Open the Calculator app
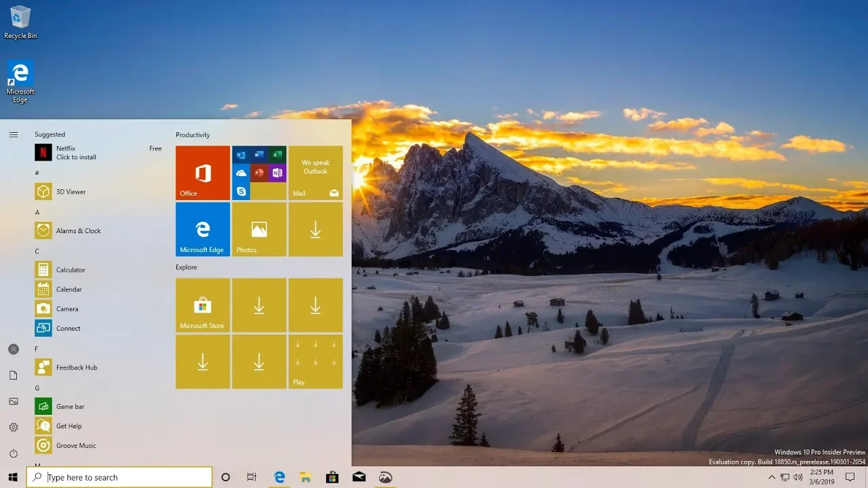This screenshot has height=488, width=868. 98,270
